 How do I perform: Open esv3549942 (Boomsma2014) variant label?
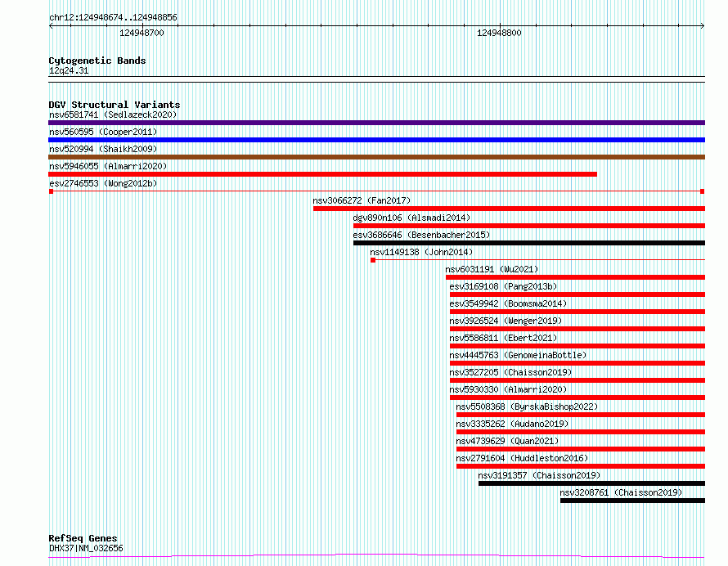point(508,303)
